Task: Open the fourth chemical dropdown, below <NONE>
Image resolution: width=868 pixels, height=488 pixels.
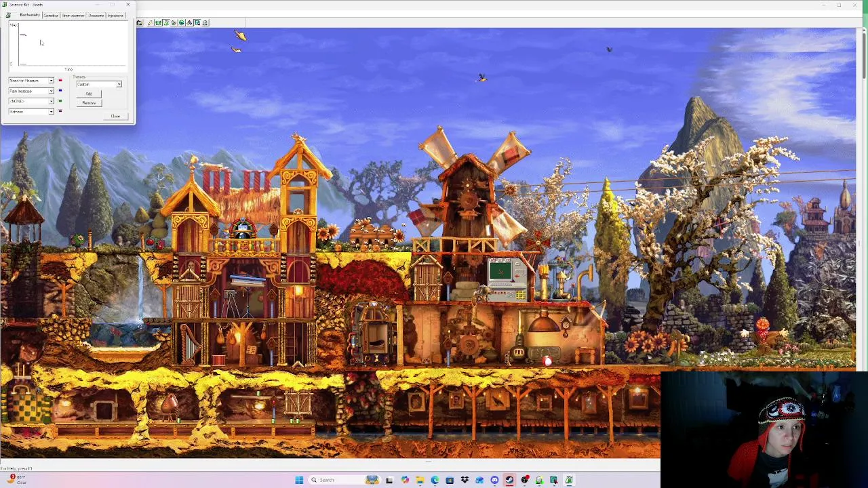Action: pyautogui.click(x=31, y=112)
